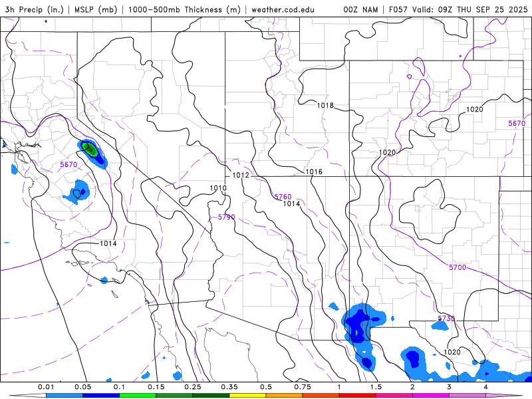Image resolution: width=532 pixels, height=399 pixels.
Task: Click the blue precipitation blob in central California
Action: click(x=77, y=192)
